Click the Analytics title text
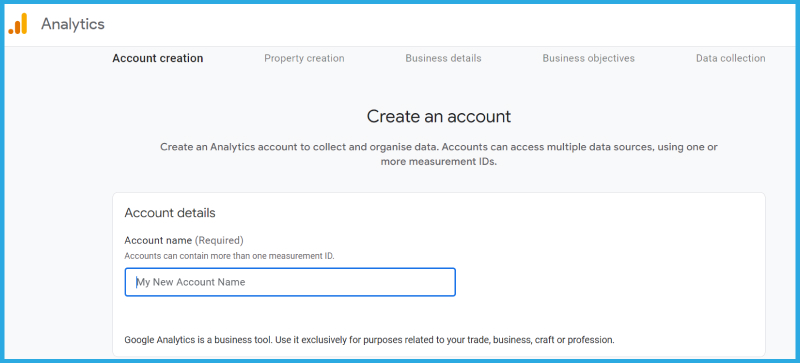Image resolution: width=800 pixels, height=363 pixels. pyautogui.click(x=73, y=24)
